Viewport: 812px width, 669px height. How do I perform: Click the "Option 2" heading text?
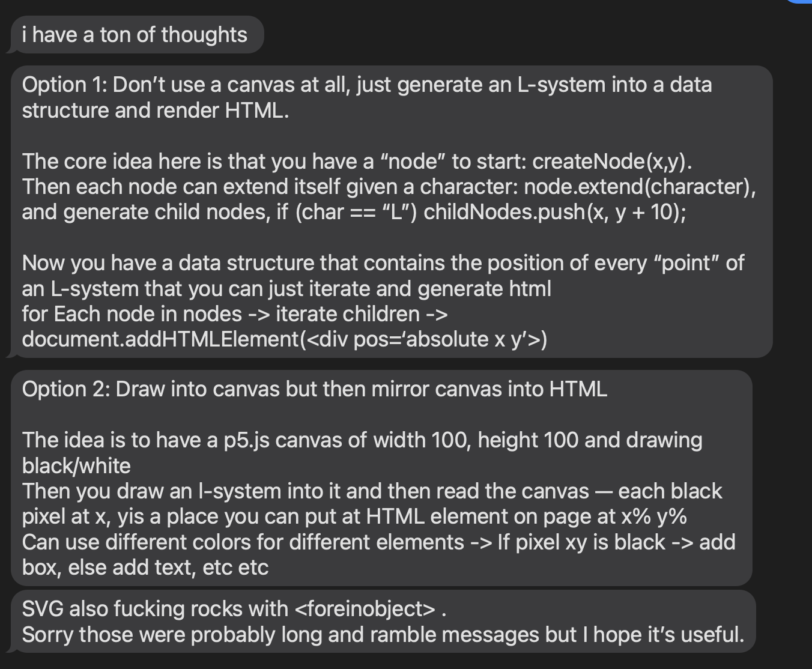65,389
